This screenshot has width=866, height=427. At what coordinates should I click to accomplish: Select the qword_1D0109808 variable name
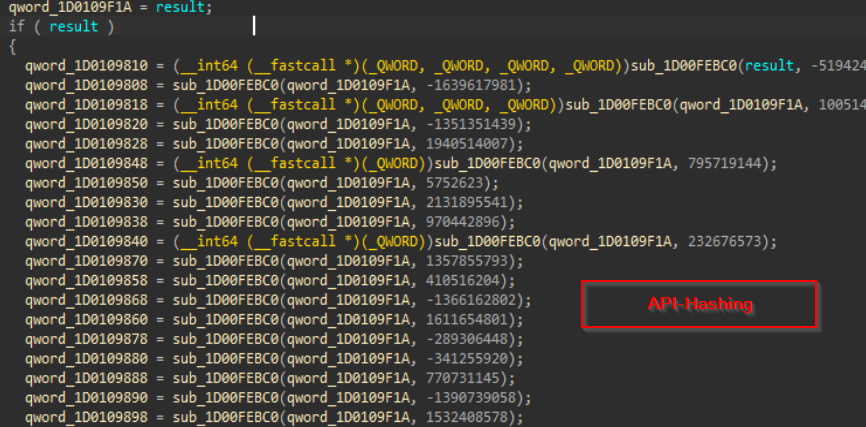tap(87, 85)
